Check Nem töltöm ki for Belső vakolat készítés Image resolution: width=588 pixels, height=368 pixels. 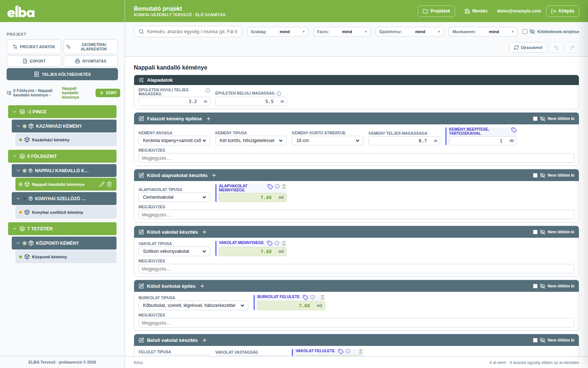535,340
